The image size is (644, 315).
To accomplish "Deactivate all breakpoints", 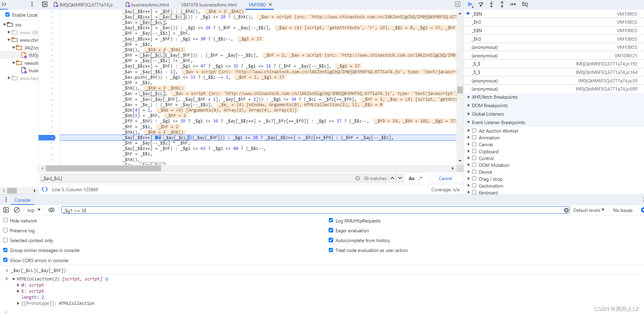I will [525, 4].
